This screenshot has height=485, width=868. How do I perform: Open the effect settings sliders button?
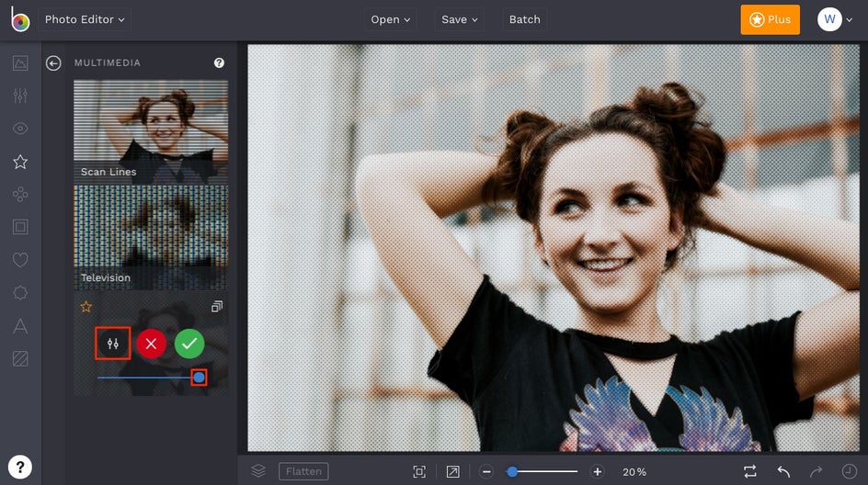click(x=113, y=344)
